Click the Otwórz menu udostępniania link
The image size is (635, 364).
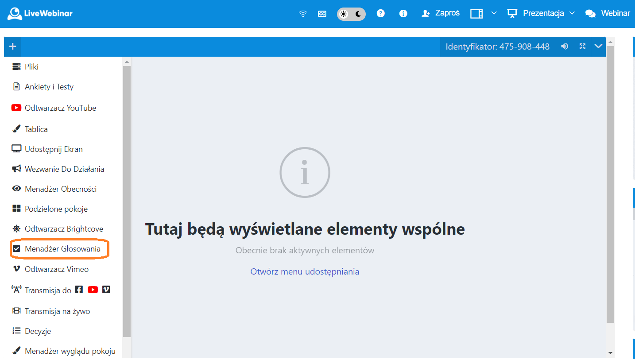click(305, 271)
